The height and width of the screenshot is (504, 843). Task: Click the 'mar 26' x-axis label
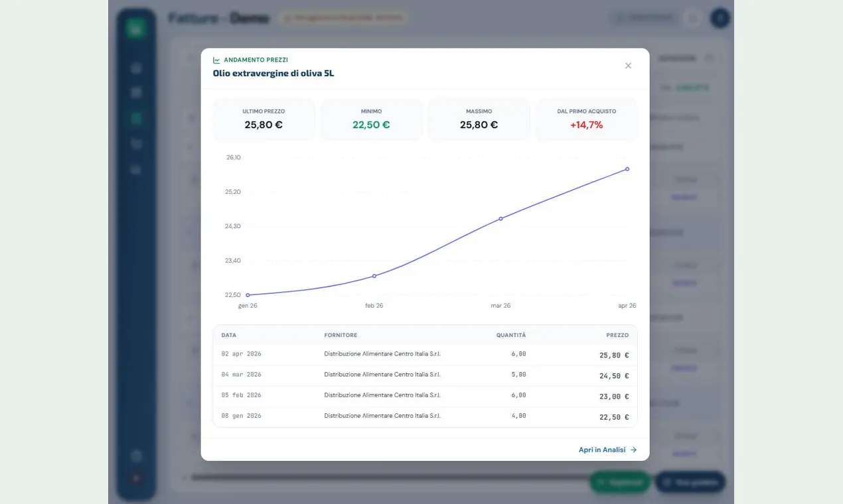[500, 306]
